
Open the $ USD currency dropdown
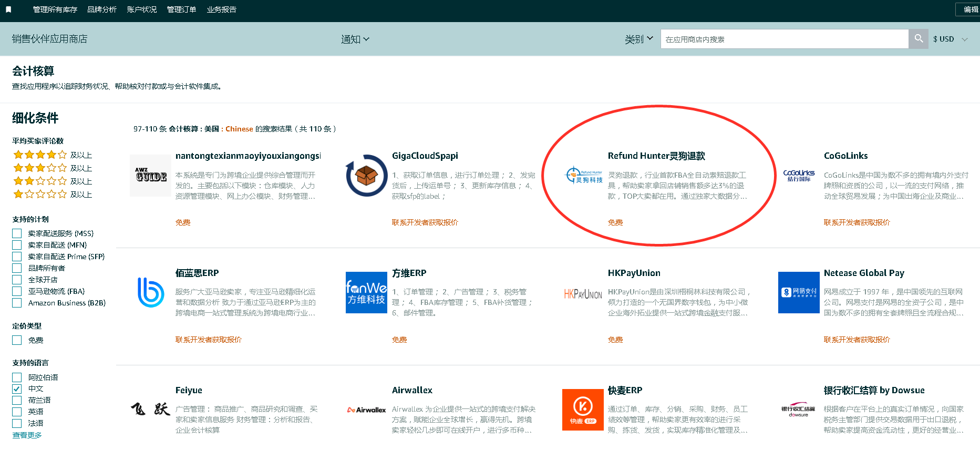[x=950, y=39]
